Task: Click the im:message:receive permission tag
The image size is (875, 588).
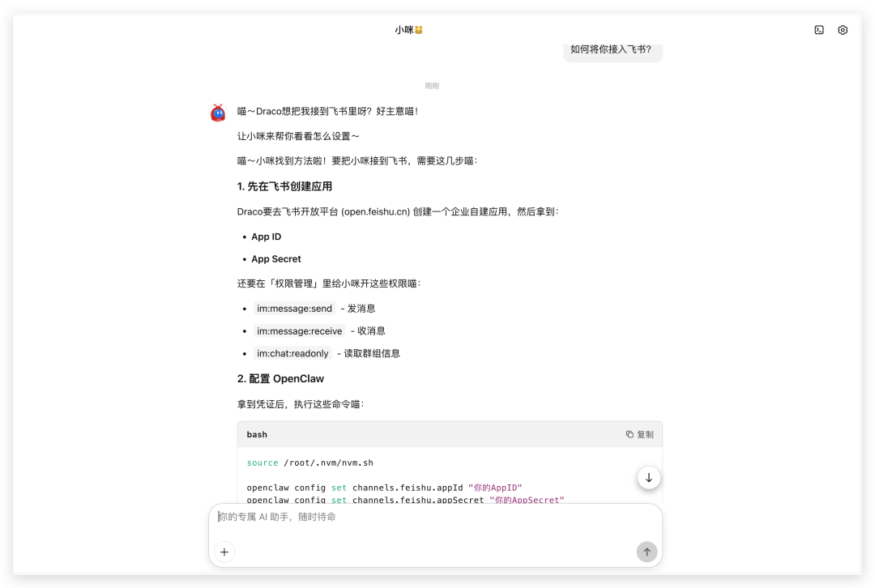Action: (x=299, y=331)
